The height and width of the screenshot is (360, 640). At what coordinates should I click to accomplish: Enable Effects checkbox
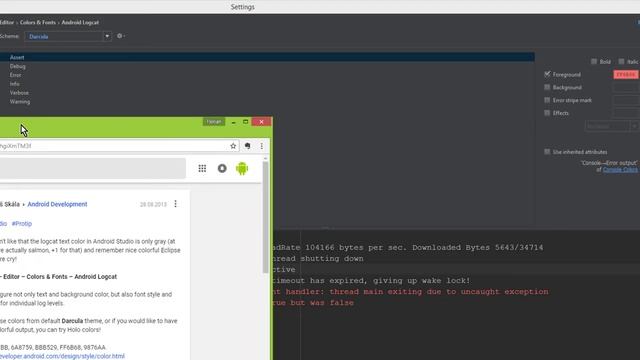pos(547,113)
